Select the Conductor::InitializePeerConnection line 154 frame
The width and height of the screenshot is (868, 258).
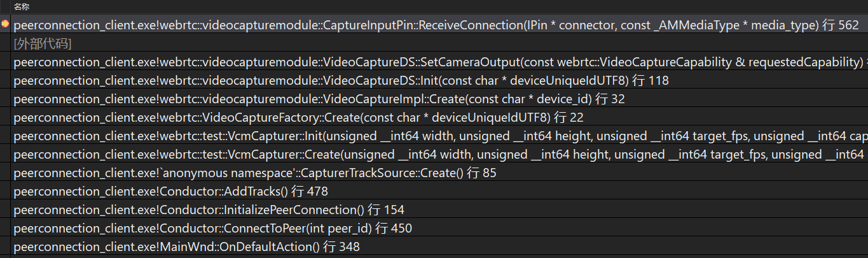click(x=209, y=210)
